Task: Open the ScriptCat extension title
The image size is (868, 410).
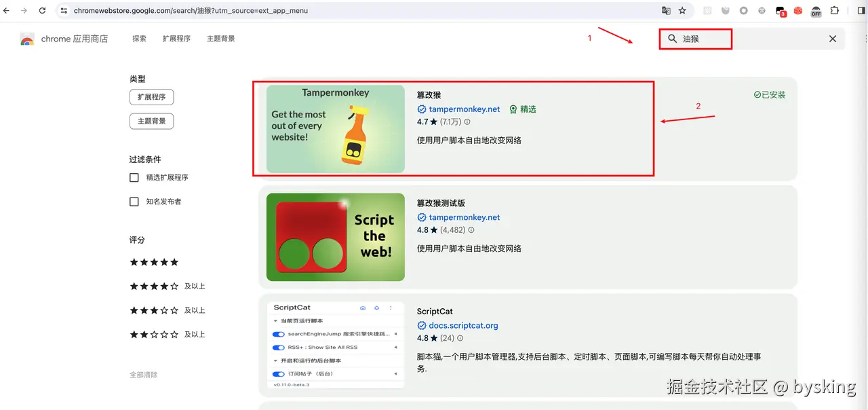Action: click(x=435, y=312)
